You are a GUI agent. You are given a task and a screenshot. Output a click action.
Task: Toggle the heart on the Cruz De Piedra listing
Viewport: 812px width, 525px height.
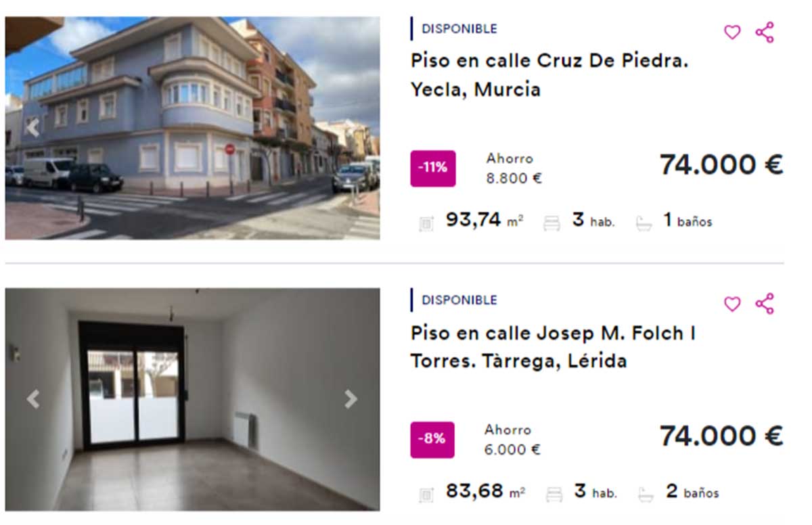[x=731, y=32]
